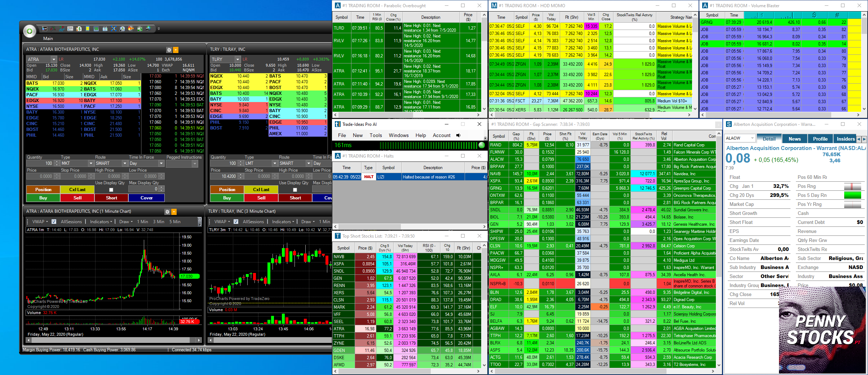
Task: Open the LMT order Type dropdown for TLRY
Action: [275, 163]
